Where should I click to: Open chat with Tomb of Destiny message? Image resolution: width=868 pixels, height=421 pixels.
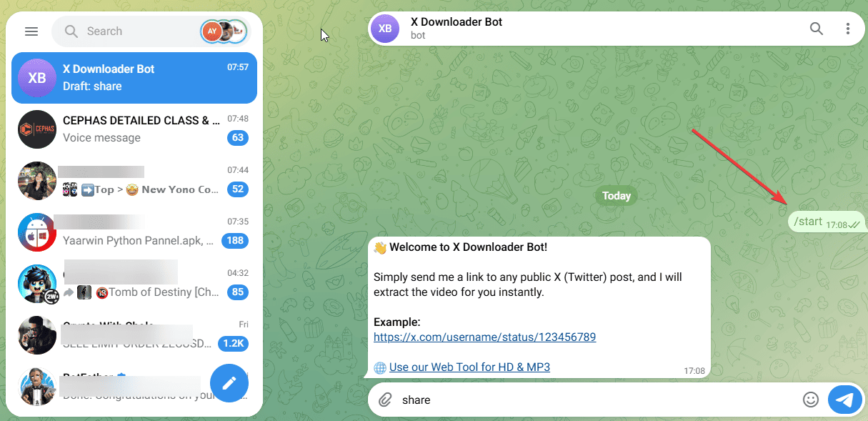tap(134, 284)
